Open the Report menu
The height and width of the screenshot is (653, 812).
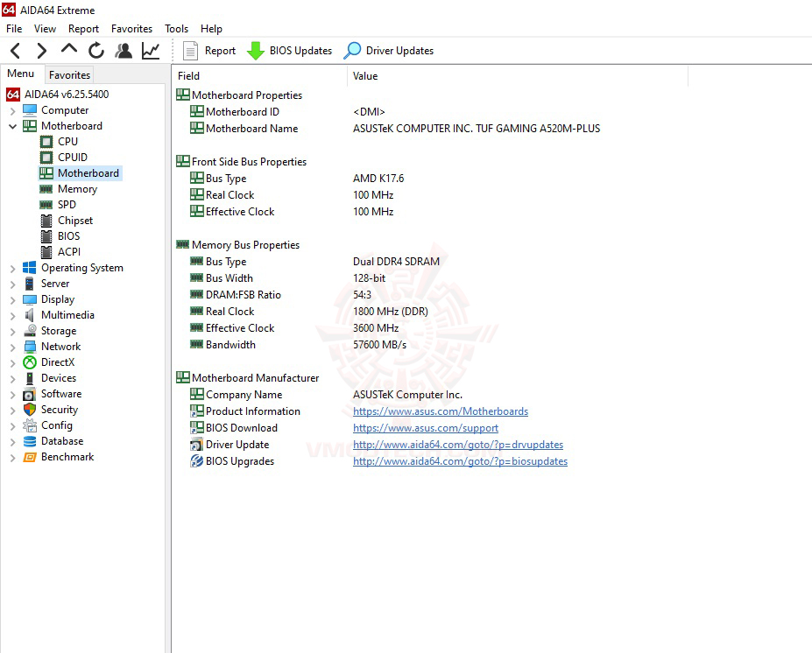[x=83, y=29]
